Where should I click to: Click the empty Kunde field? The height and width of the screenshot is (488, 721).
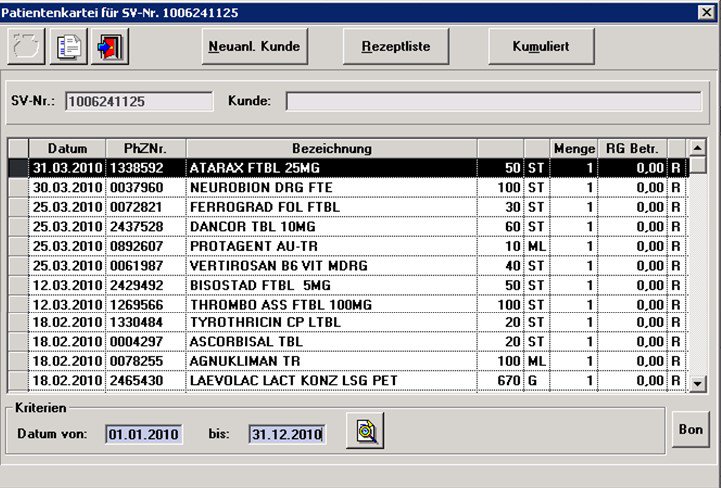pos(494,101)
